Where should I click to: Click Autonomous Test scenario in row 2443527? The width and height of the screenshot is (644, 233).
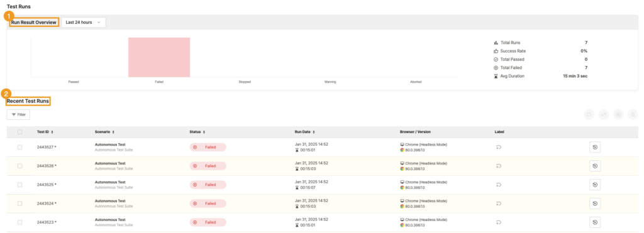(x=110, y=144)
